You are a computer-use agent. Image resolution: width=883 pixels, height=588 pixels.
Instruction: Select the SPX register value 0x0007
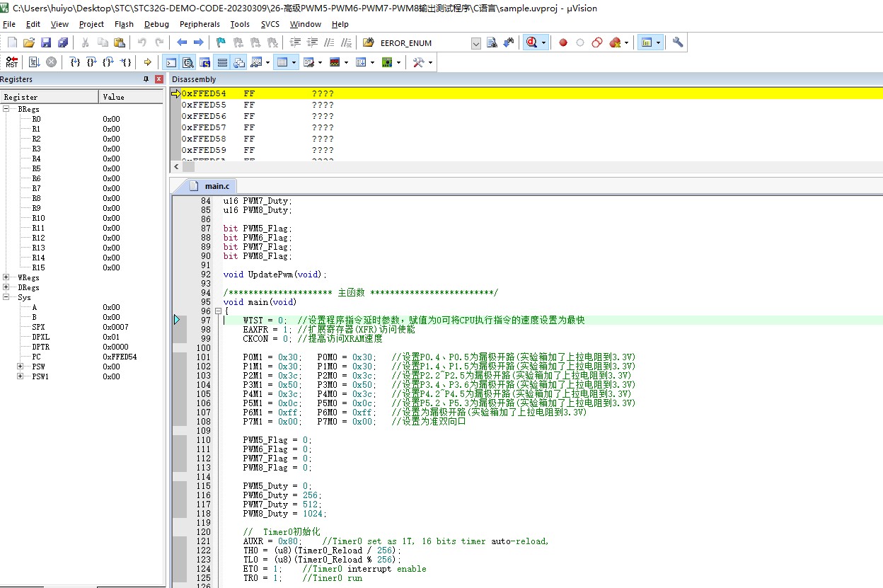click(115, 327)
